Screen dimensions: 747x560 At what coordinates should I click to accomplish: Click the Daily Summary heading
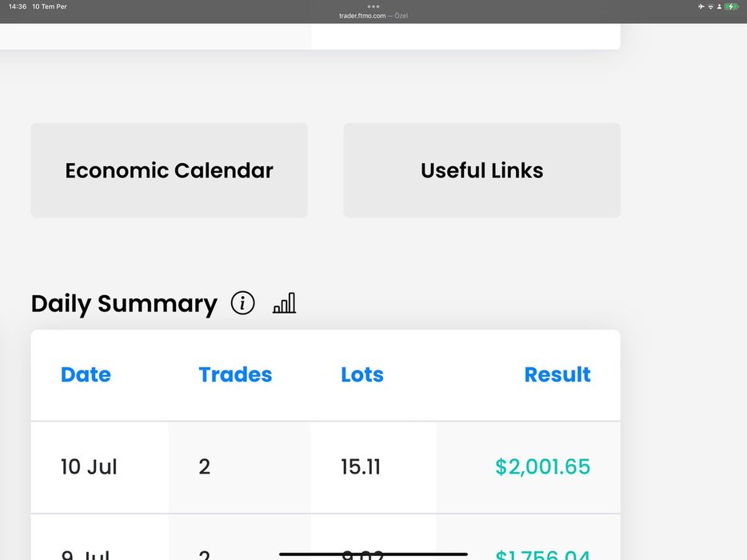tap(124, 304)
